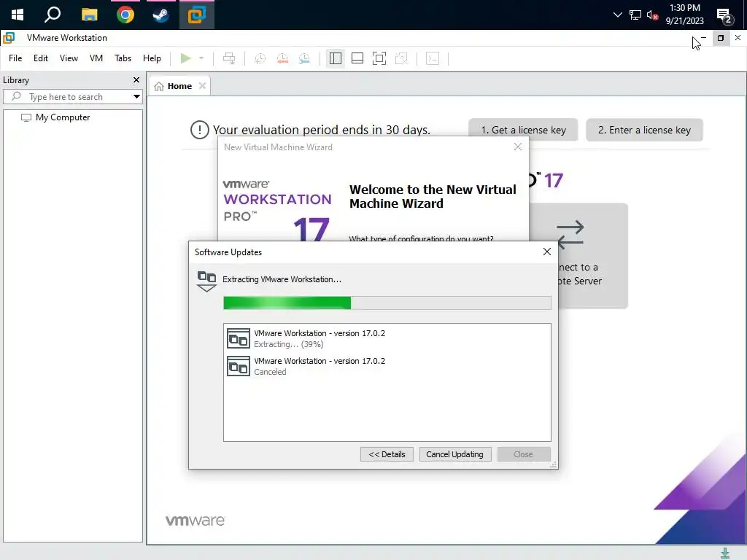747x560 pixels.
Task: Close the Library panel
Action: [x=136, y=80]
